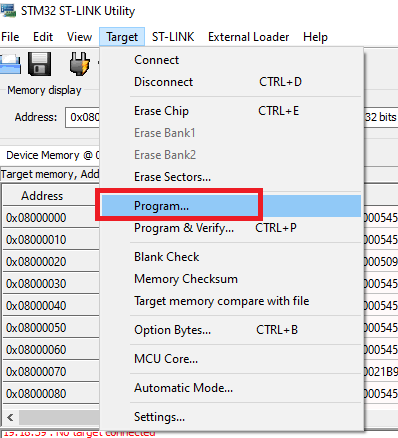Open the Edit menu
The height and width of the screenshot is (438, 398).
tap(43, 37)
